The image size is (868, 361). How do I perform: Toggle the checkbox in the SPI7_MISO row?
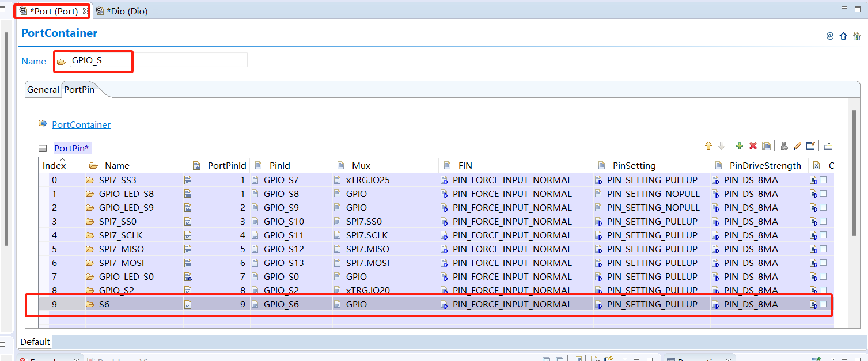[823, 249]
